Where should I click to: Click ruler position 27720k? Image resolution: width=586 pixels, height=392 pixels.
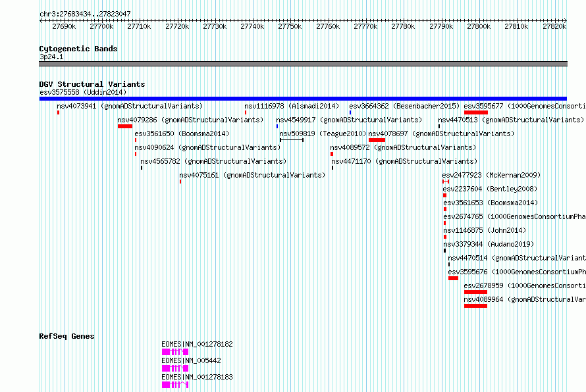coord(177,26)
